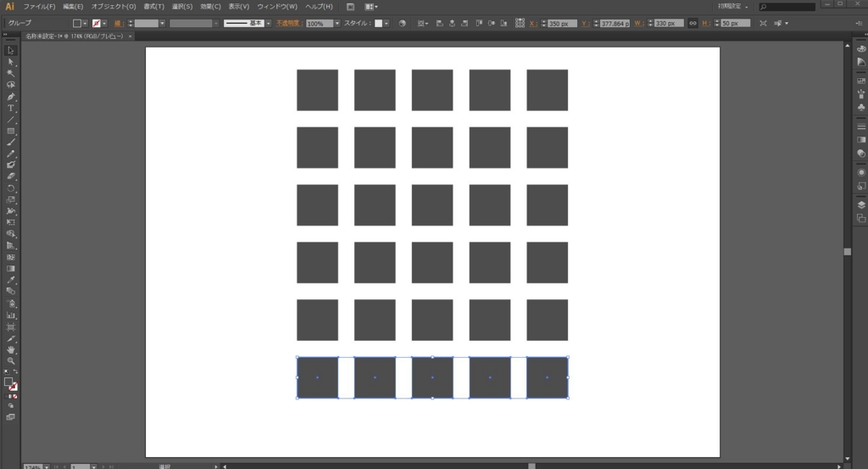The height and width of the screenshot is (469, 868).
Task: Set paint mode to None in toolbox
Action: 15,396
